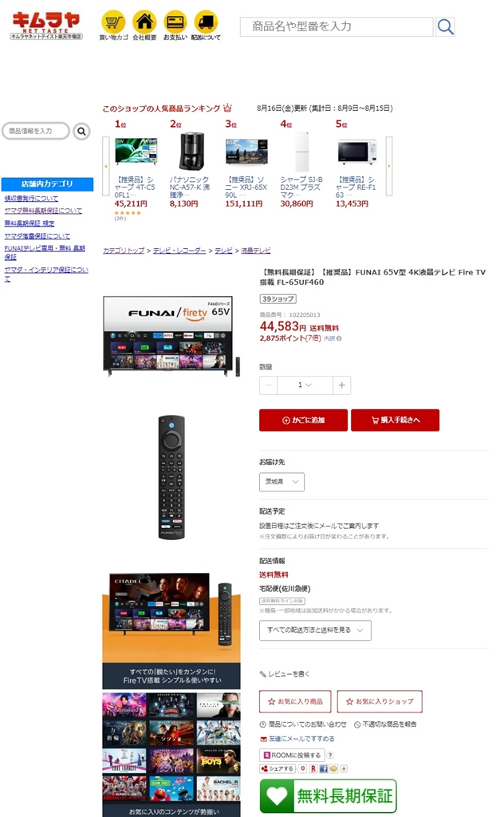Click 購入手続きへ purchase button
This screenshot has height=817, width=504.
tap(396, 420)
